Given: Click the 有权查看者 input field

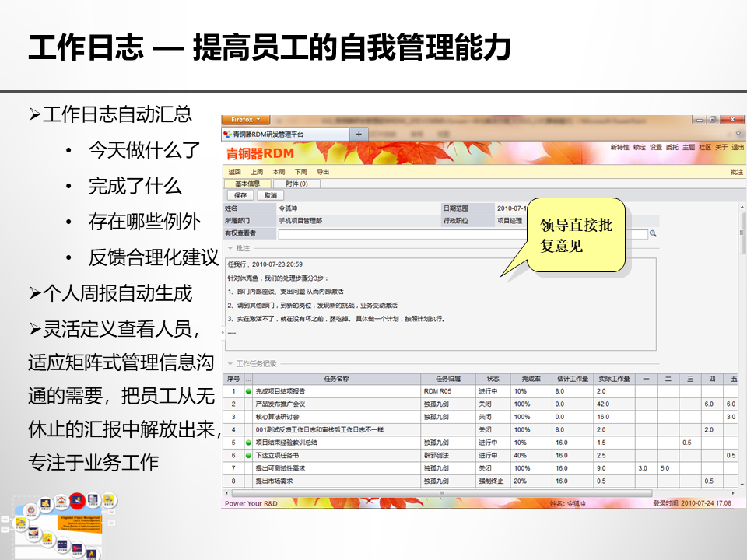Looking at the screenshot, I should coord(463,234).
